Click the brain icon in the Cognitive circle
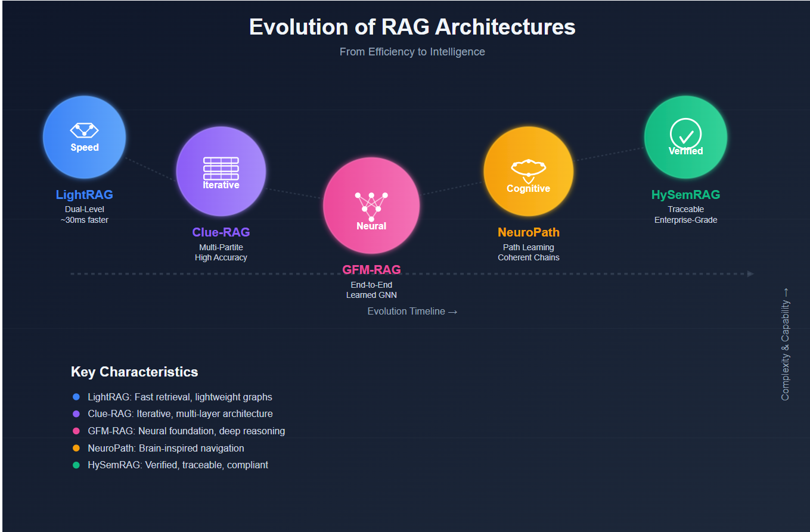The image size is (810, 532). click(x=528, y=171)
